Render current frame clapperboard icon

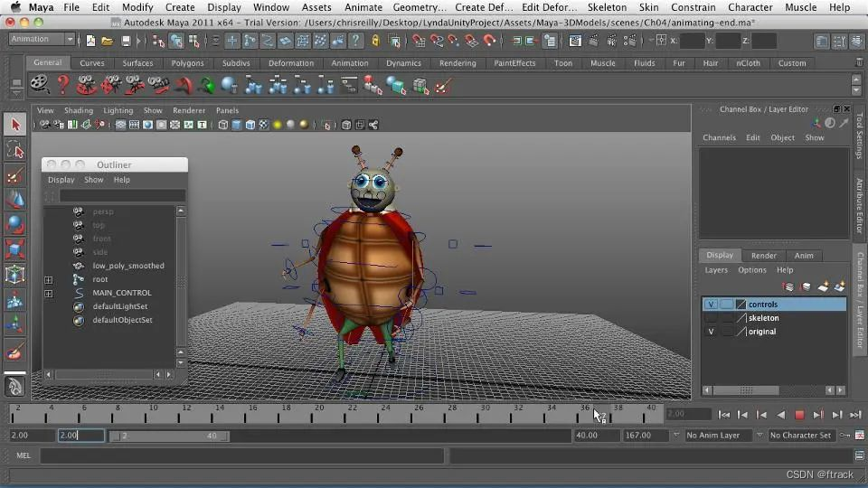(593, 41)
